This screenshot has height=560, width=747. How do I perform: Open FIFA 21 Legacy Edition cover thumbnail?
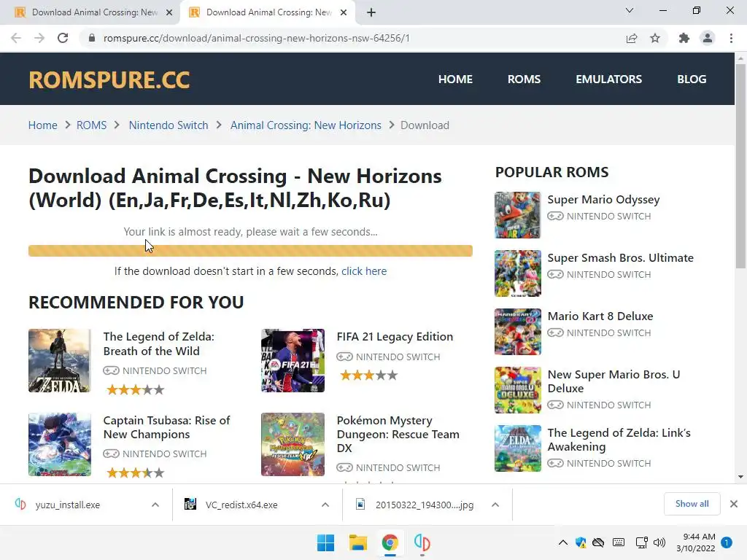(293, 360)
